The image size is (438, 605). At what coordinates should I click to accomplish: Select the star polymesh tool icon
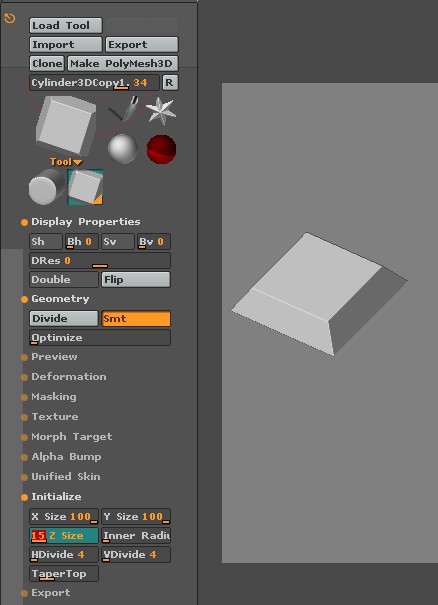161,111
